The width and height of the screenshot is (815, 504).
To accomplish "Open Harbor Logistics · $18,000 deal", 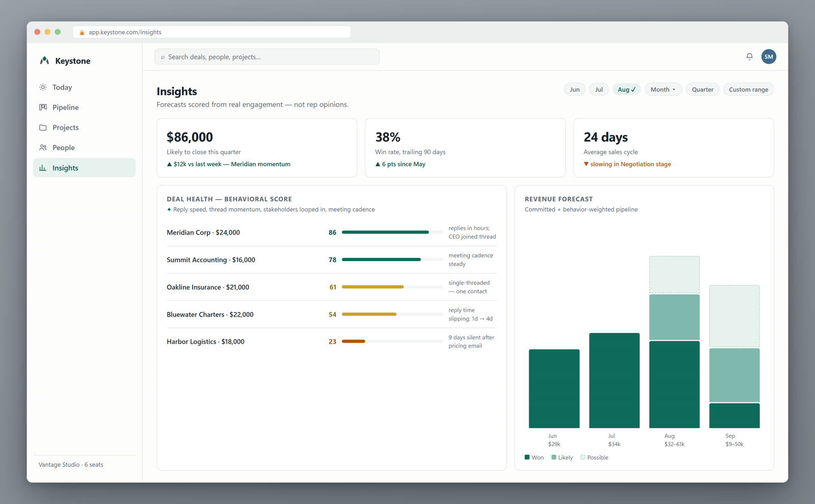I will pyautogui.click(x=205, y=342).
